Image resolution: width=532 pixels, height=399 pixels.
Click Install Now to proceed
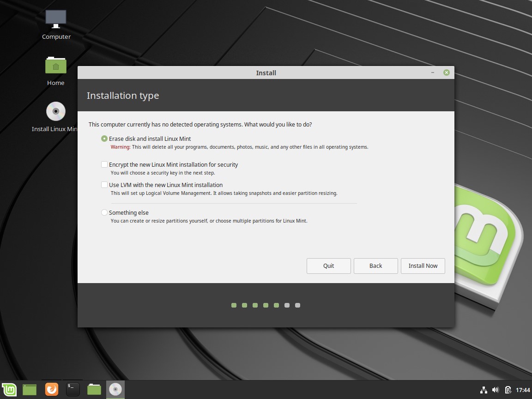point(423,266)
